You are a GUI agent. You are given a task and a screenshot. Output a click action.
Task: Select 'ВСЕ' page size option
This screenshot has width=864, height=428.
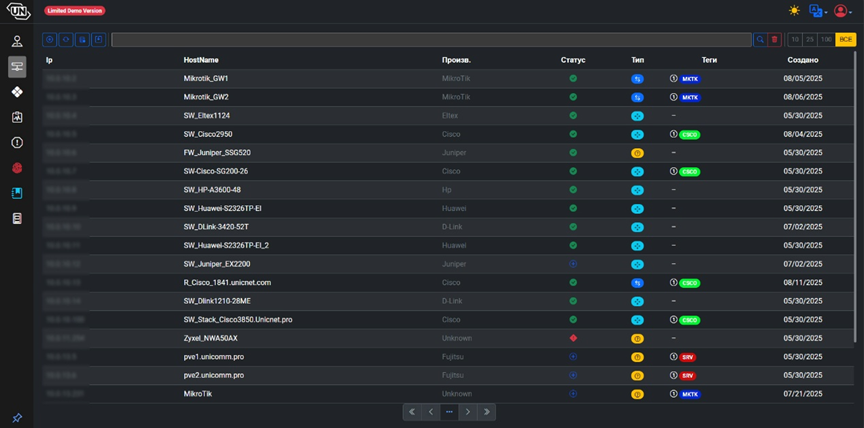pos(846,40)
